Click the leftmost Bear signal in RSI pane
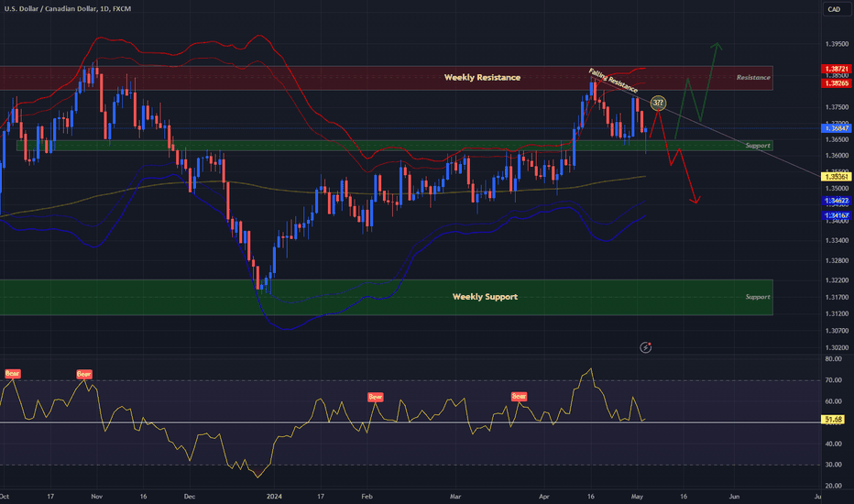This screenshot has width=854, height=504. coord(12,373)
